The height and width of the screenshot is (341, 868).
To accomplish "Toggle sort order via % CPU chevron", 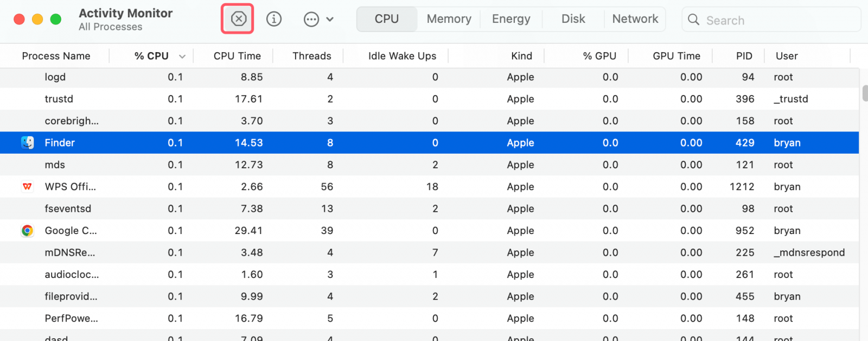I will click(182, 56).
